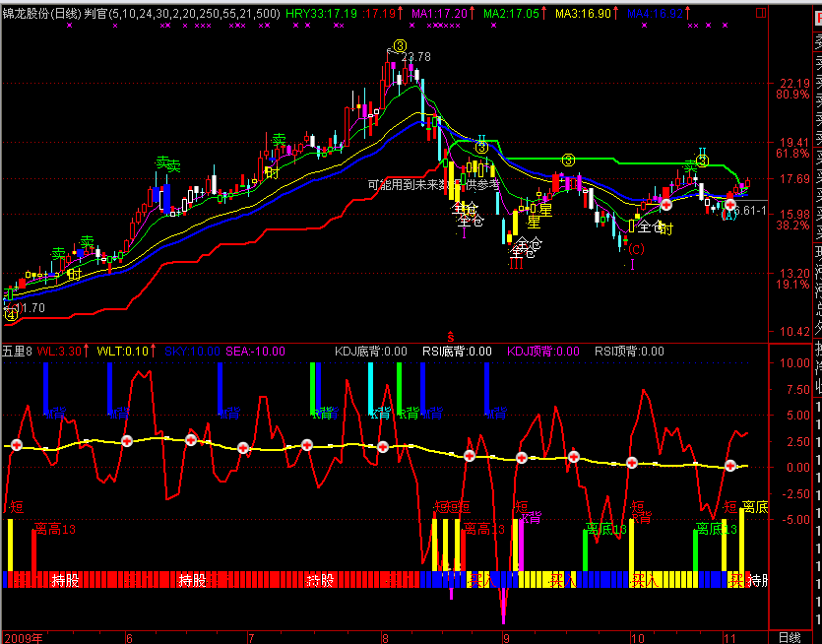This screenshot has width=822, height=644.
Task: Click the circled 3 marker above 23.78 peak
Action: pos(400,45)
